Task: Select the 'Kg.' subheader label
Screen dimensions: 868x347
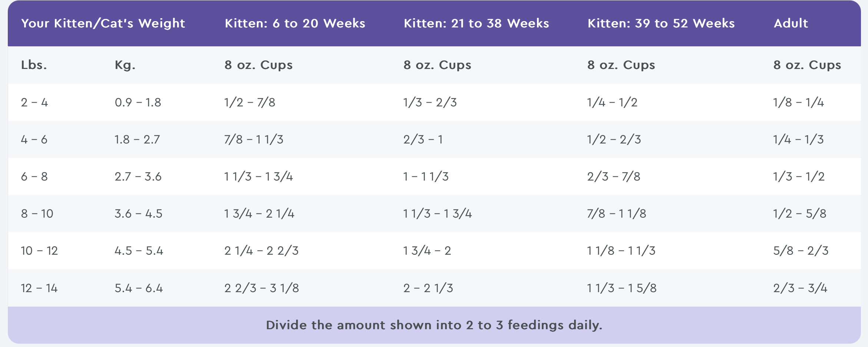Action: point(125,65)
